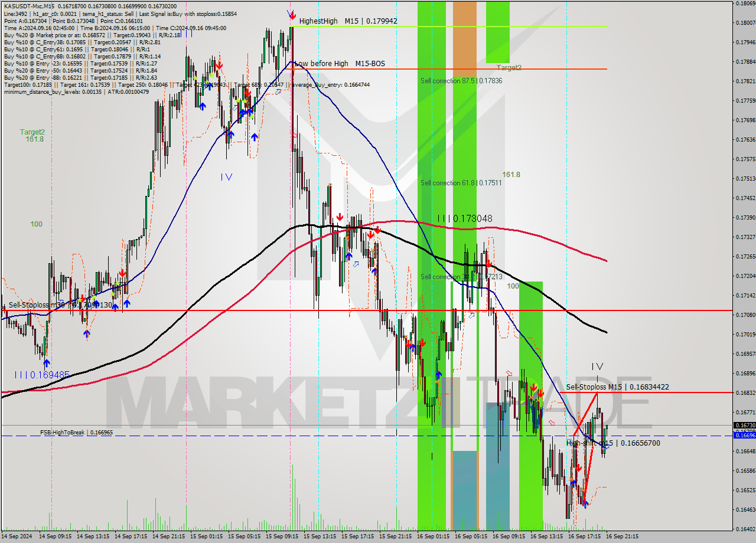Click 0.18069 on the price axis

click(745, 4)
